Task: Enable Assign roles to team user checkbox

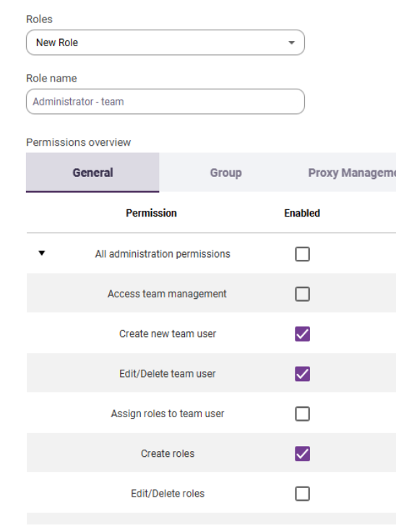Action: [302, 414]
